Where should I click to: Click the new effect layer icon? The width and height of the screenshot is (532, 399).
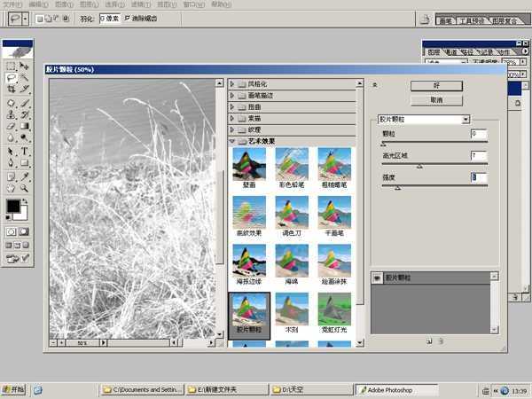(x=428, y=340)
